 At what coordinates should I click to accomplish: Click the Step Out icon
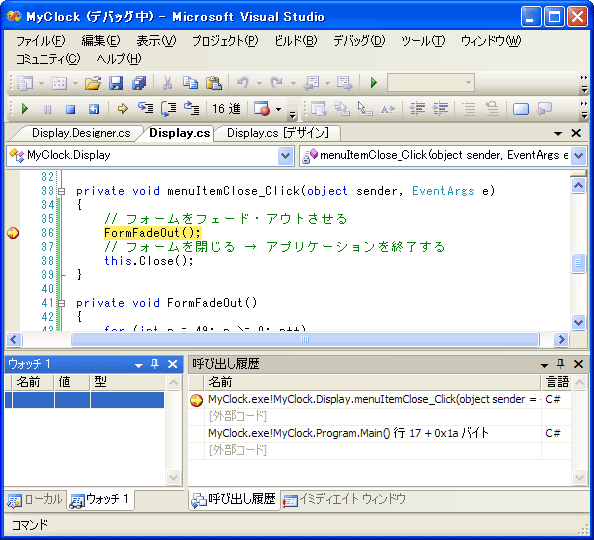[192, 109]
